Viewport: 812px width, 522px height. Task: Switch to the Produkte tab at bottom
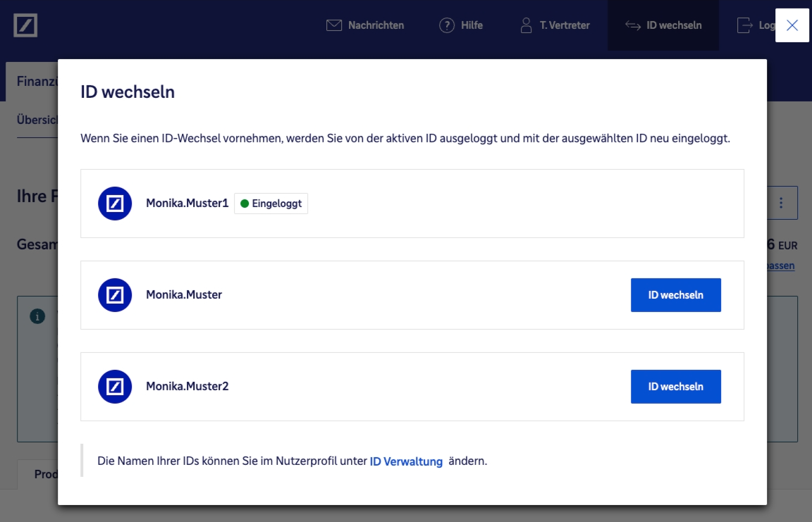(x=46, y=474)
